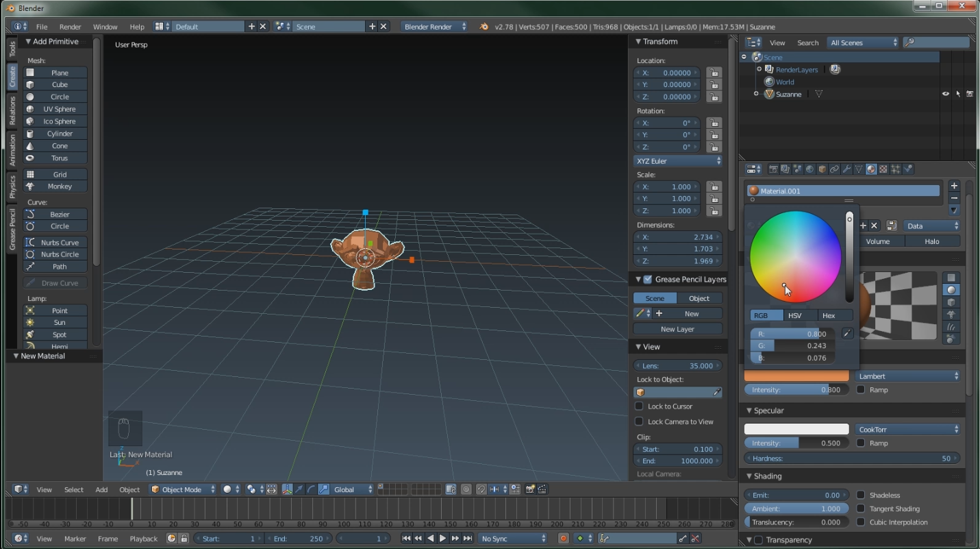The width and height of the screenshot is (980, 549).
Task: Click the specular white color swatch
Action: tap(796, 430)
